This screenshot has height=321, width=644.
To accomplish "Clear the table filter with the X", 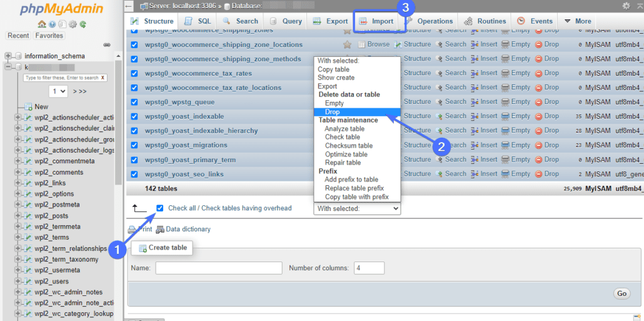I will click(x=103, y=78).
